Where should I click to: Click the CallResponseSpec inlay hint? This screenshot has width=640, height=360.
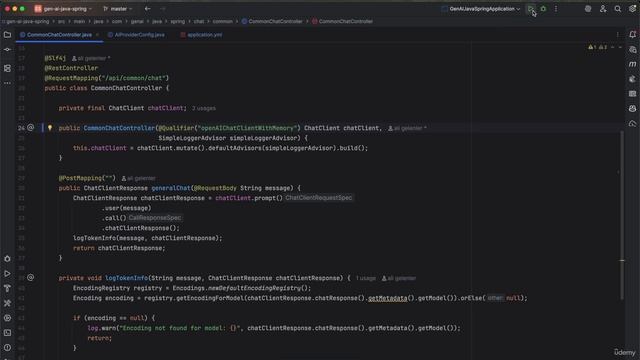[x=155, y=218]
